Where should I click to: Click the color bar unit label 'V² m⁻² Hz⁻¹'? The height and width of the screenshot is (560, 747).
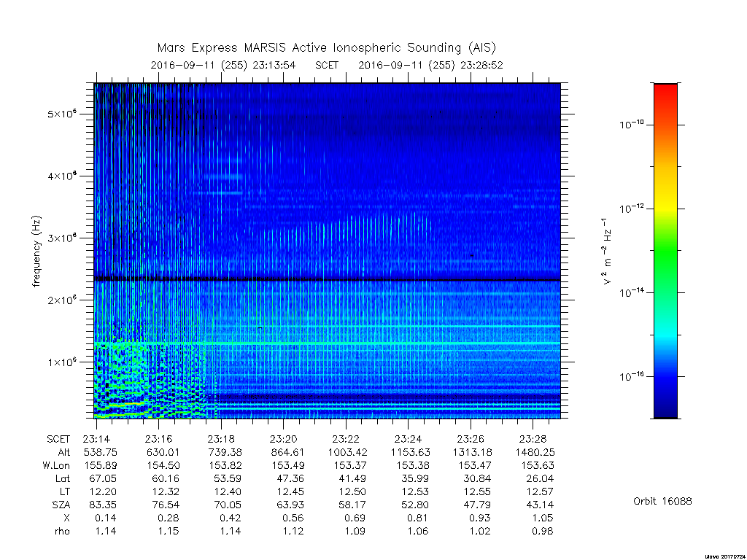coord(606,252)
